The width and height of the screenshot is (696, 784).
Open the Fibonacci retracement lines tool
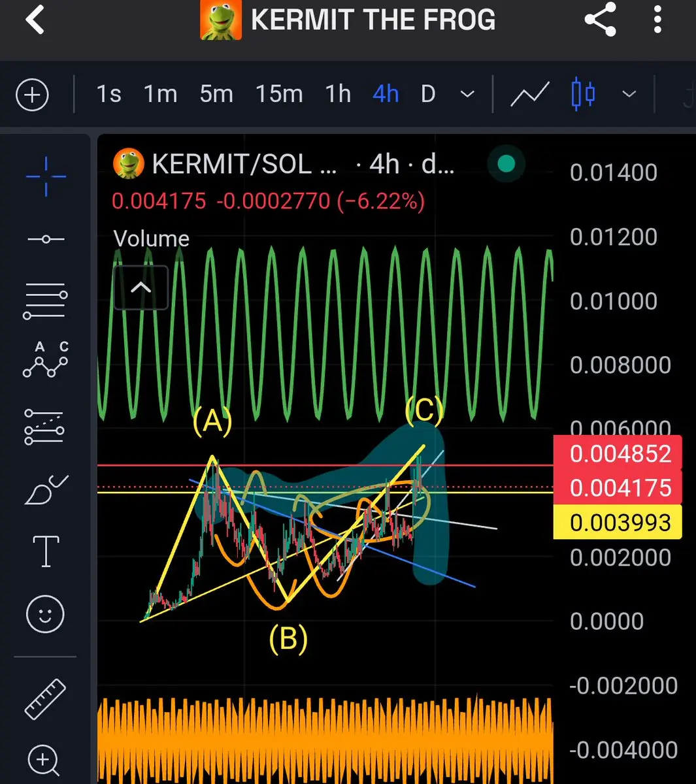pos(45,301)
